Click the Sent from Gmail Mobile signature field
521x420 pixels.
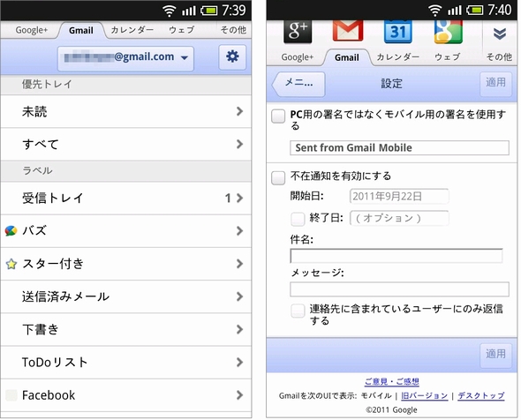tap(399, 147)
